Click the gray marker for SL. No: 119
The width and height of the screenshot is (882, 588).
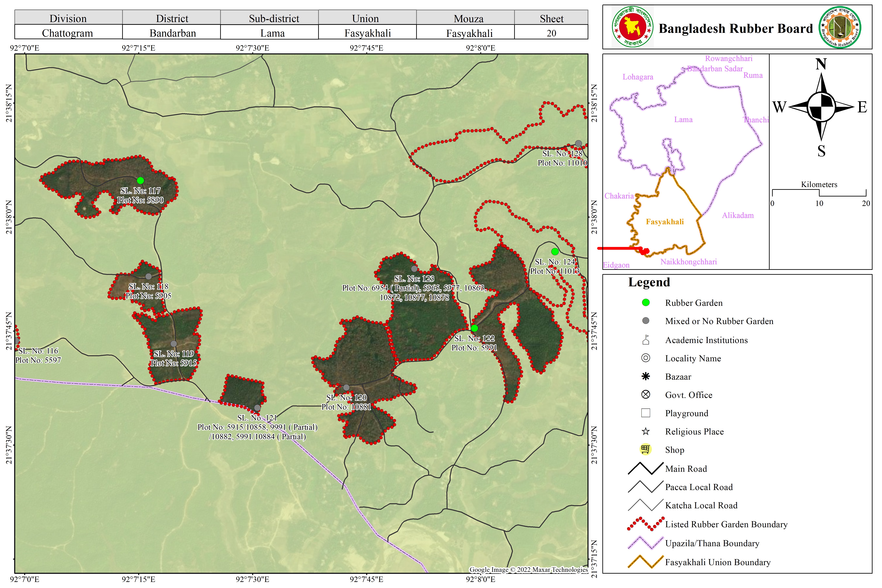[x=174, y=344]
